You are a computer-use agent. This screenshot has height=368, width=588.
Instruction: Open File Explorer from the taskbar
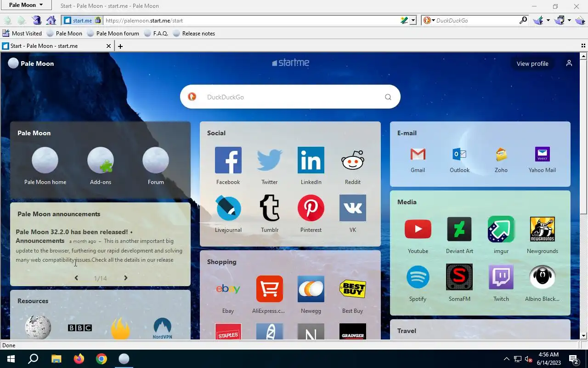(56, 359)
